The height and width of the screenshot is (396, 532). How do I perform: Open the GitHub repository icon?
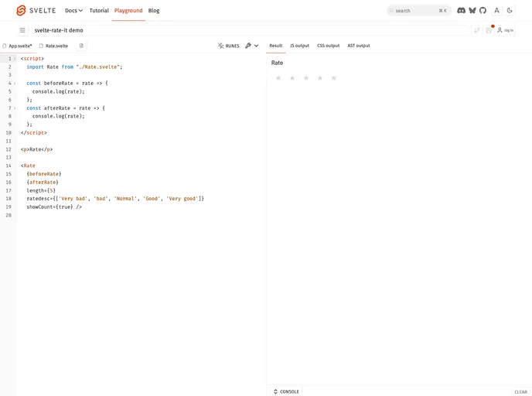pos(483,11)
